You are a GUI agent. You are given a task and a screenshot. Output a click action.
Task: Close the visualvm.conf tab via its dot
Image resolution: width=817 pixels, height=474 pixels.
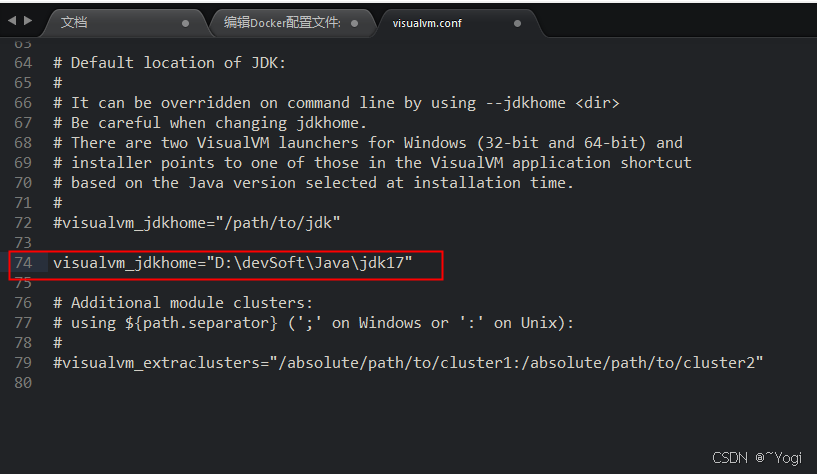tap(517, 23)
